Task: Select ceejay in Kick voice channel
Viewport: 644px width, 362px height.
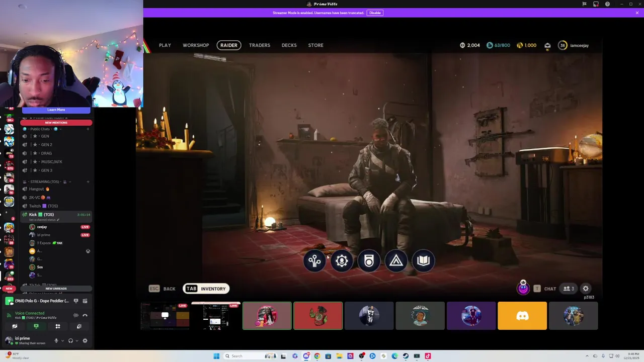Action: coord(59,227)
